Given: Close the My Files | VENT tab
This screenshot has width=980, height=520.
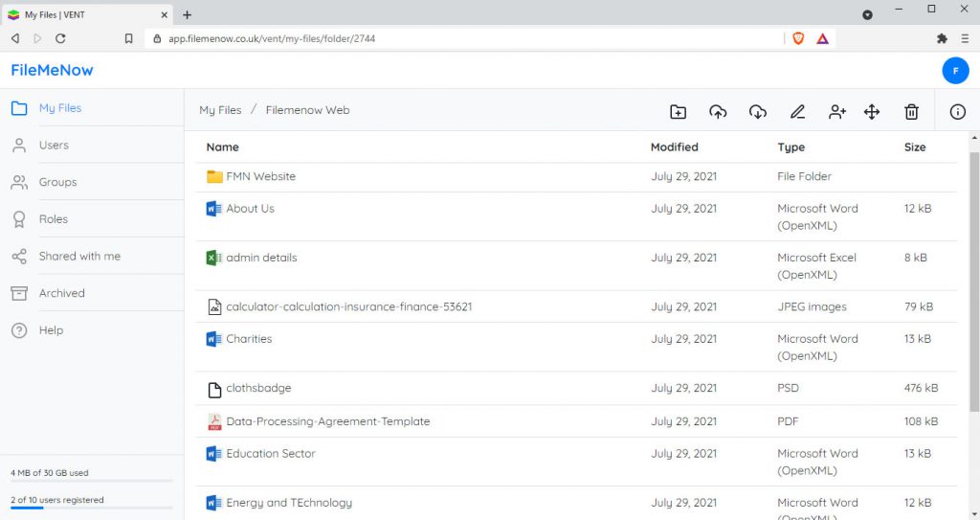Looking at the screenshot, I should (x=165, y=14).
